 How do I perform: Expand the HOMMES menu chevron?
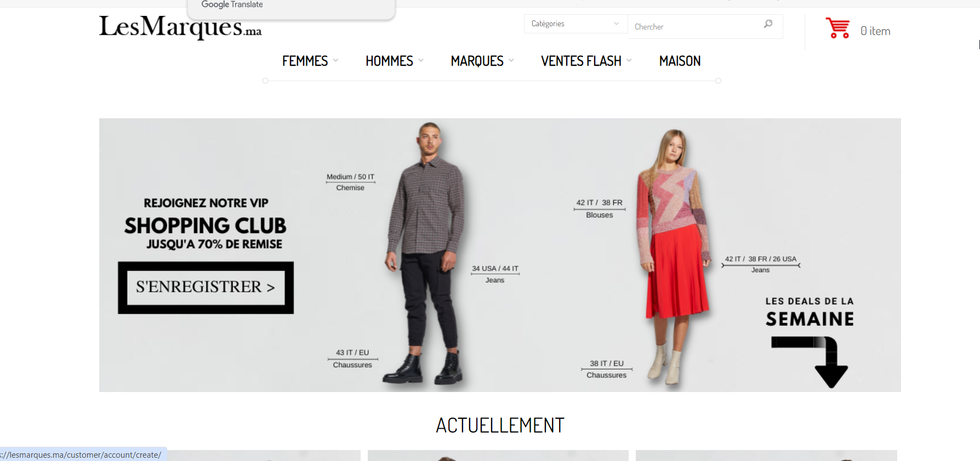[421, 61]
